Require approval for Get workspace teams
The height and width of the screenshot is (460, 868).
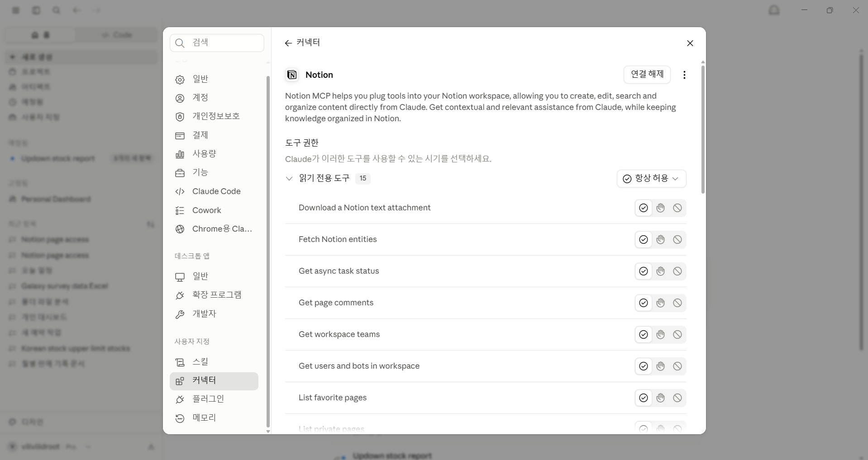pyautogui.click(x=661, y=335)
